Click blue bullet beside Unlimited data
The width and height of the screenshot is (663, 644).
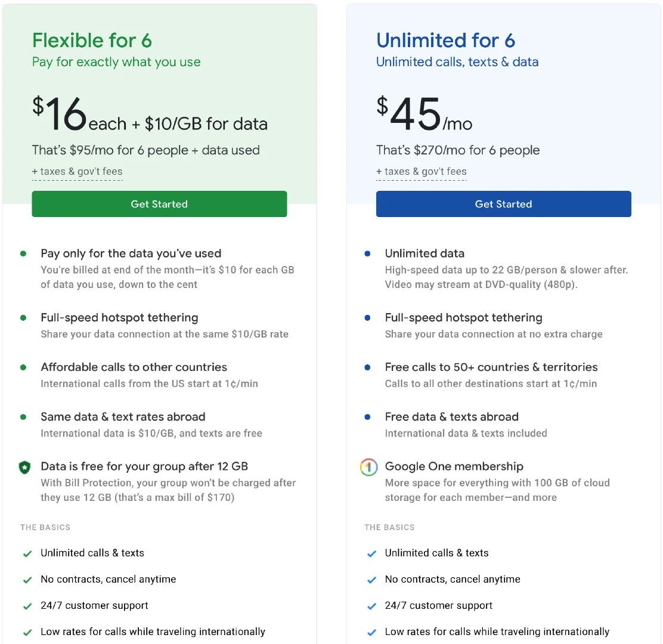coord(367,253)
